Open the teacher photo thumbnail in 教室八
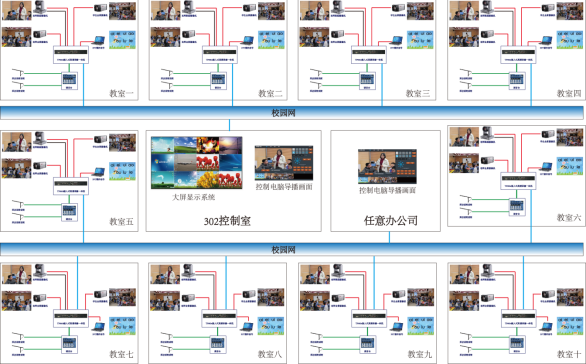 point(165,274)
